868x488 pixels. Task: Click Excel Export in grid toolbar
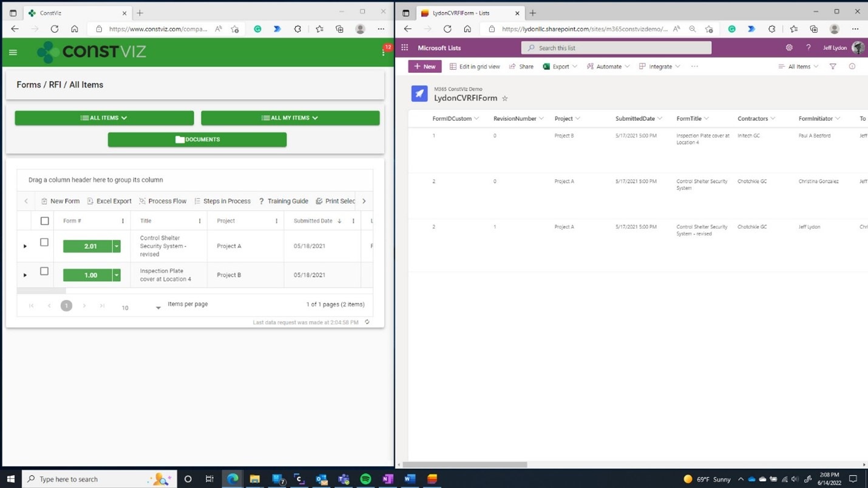pos(109,201)
